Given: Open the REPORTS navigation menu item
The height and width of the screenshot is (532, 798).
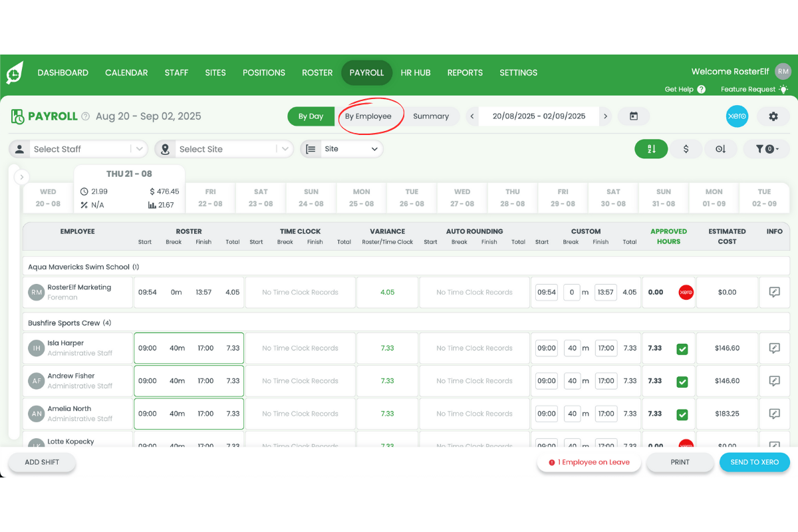Looking at the screenshot, I should click(465, 72).
